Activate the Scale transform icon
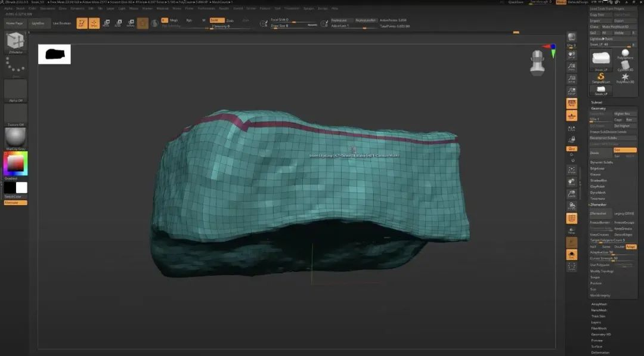This screenshot has height=356, width=644. click(x=118, y=23)
